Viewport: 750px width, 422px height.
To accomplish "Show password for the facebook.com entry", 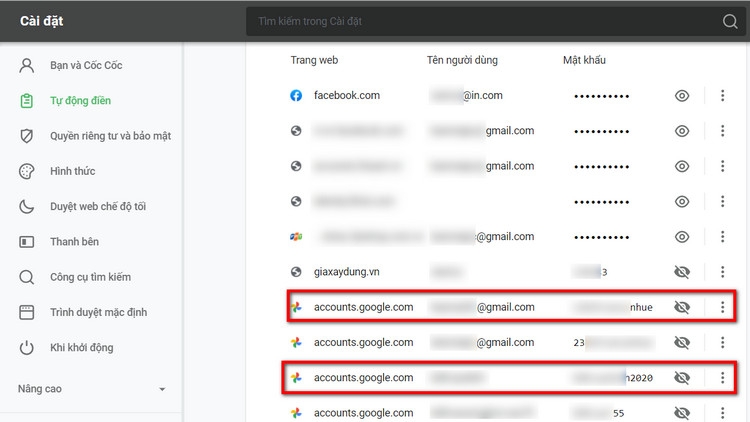I will coord(682,96).
